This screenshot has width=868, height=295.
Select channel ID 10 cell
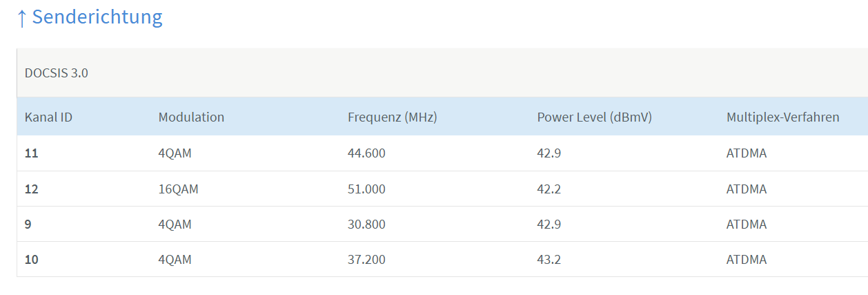31,260
